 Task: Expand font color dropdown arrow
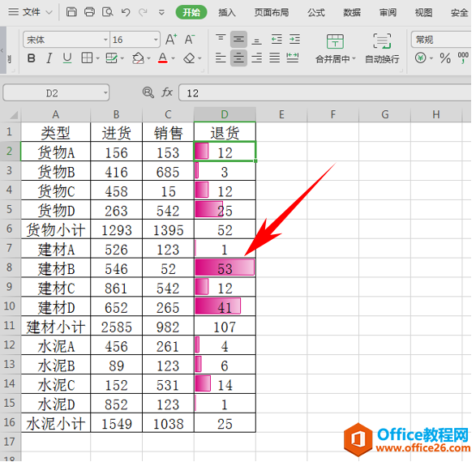173,58
